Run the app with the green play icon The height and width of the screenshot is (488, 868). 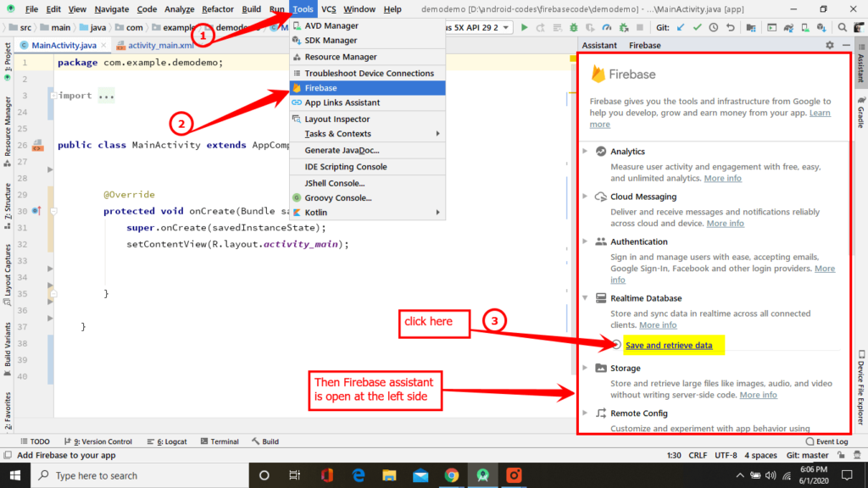click(x=525, y=26)
